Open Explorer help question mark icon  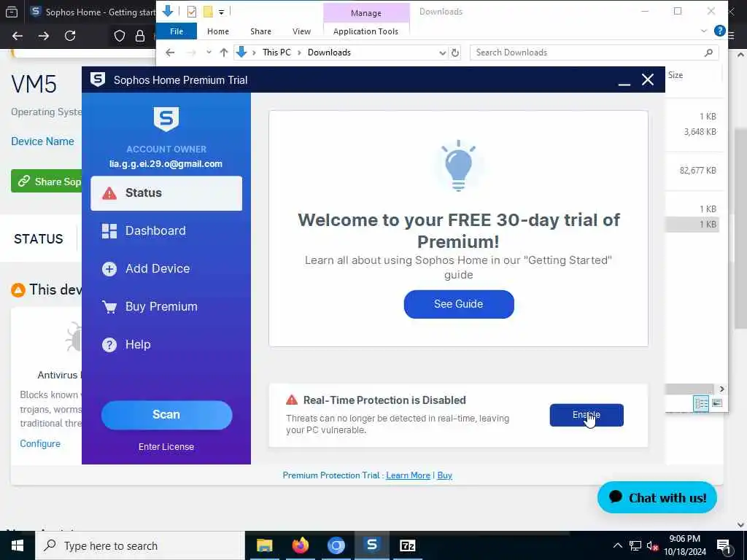click(719, 31)
